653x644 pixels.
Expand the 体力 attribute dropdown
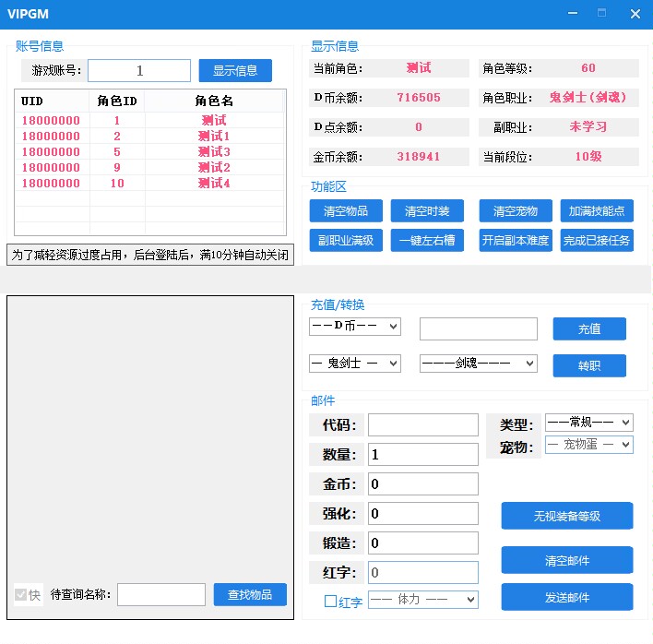[x=422, y=600]
